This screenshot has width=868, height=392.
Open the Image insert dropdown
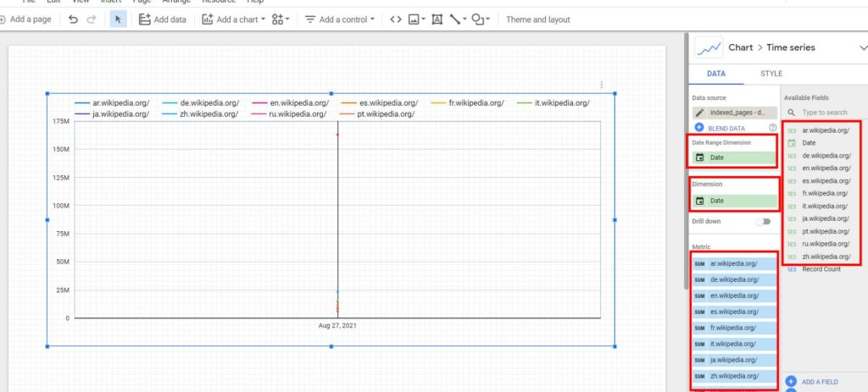tap(416, 19)
